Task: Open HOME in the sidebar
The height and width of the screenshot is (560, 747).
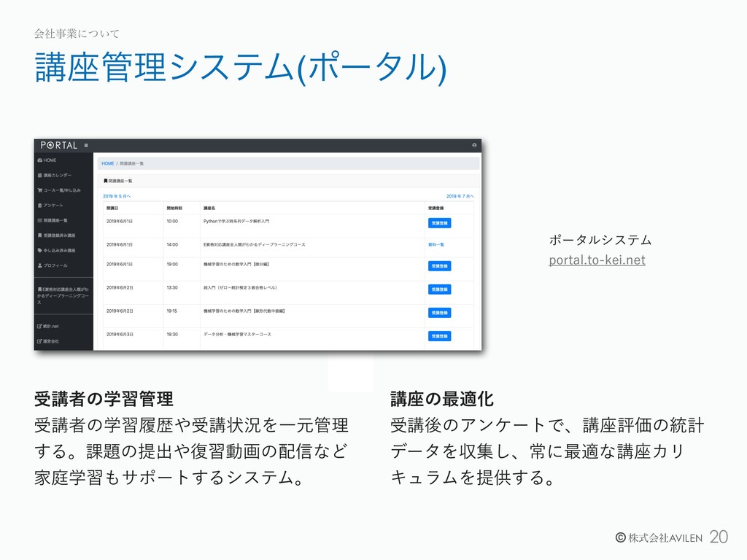Action: pyautogui.click(x=47, y=160)
